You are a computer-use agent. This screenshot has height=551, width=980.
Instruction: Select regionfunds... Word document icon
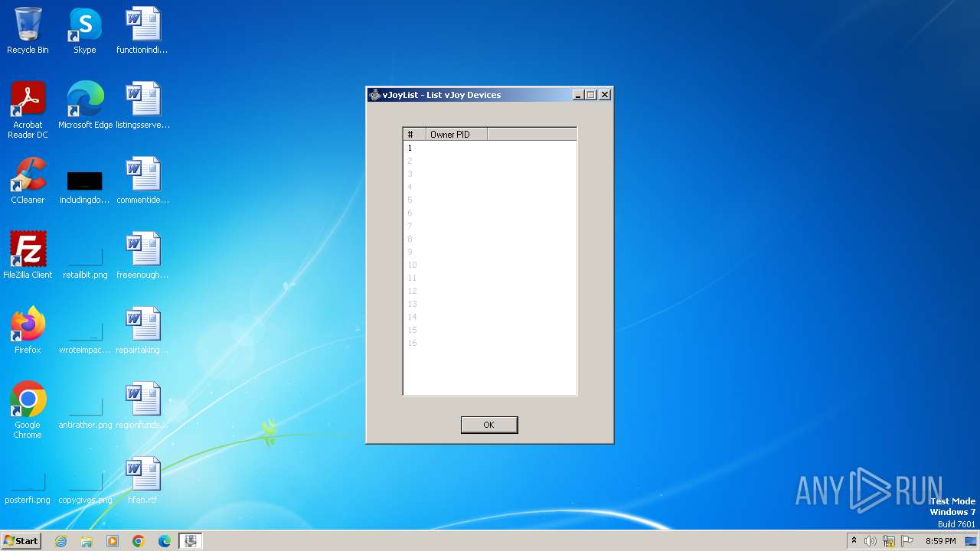click(142, 406)
